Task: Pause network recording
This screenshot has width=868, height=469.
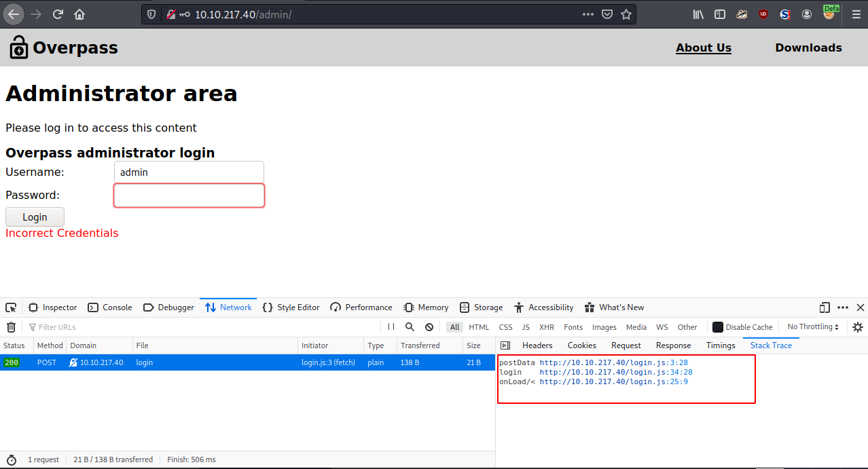Action: click(x=391, y=326)
